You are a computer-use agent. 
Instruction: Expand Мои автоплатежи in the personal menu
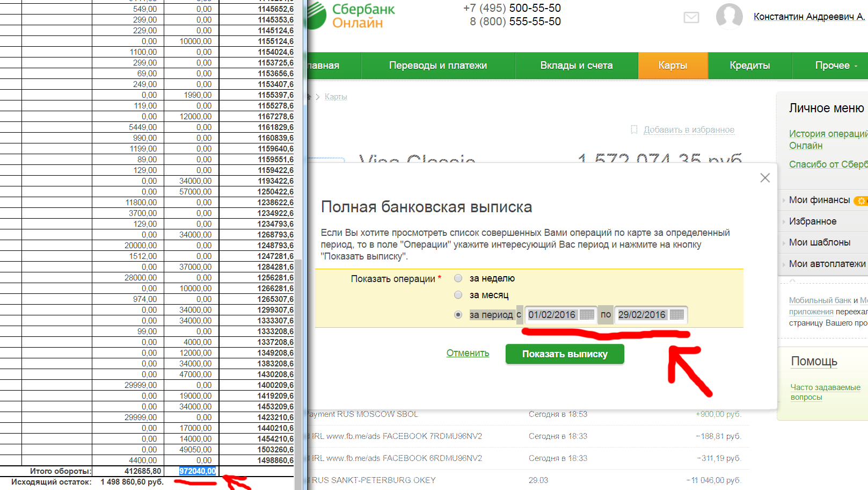[x=827, y=264]
